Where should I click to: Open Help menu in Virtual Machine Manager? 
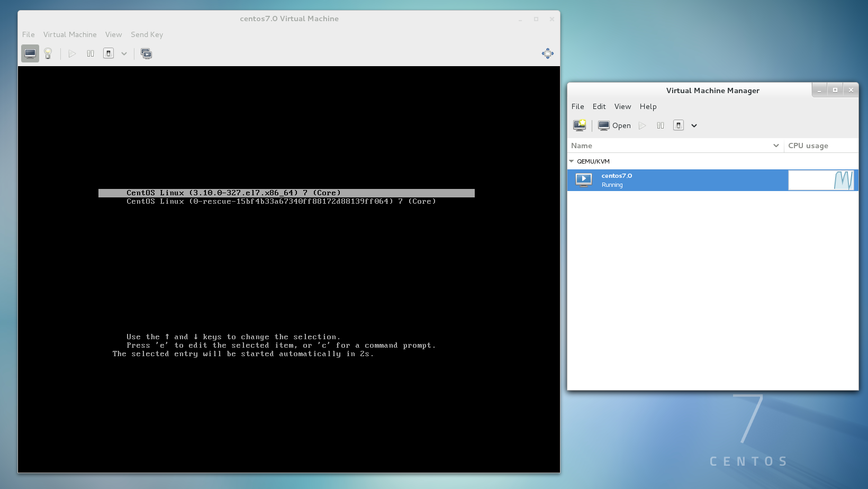pos(648,106)
